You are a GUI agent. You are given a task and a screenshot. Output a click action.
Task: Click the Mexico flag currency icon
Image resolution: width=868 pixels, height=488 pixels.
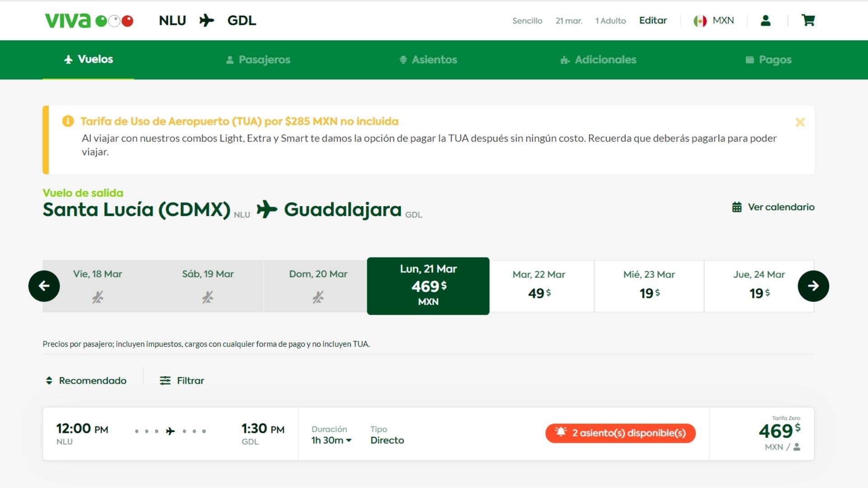(x=700, y=21)
